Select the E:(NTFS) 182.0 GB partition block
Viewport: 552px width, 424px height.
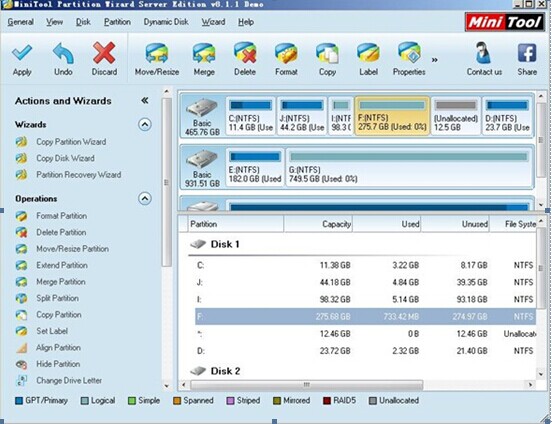[x=255, y=168]
